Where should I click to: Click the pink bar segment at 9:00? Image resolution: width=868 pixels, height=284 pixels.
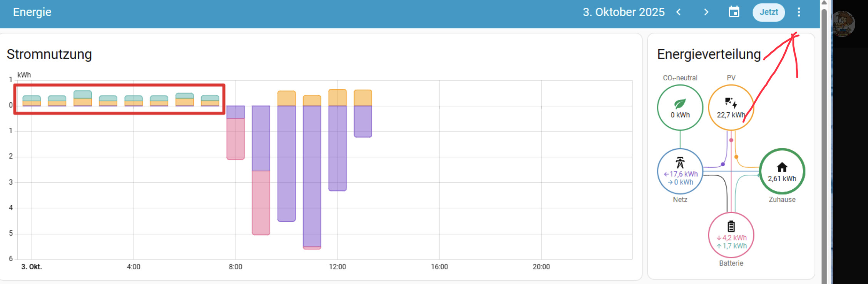261,202
